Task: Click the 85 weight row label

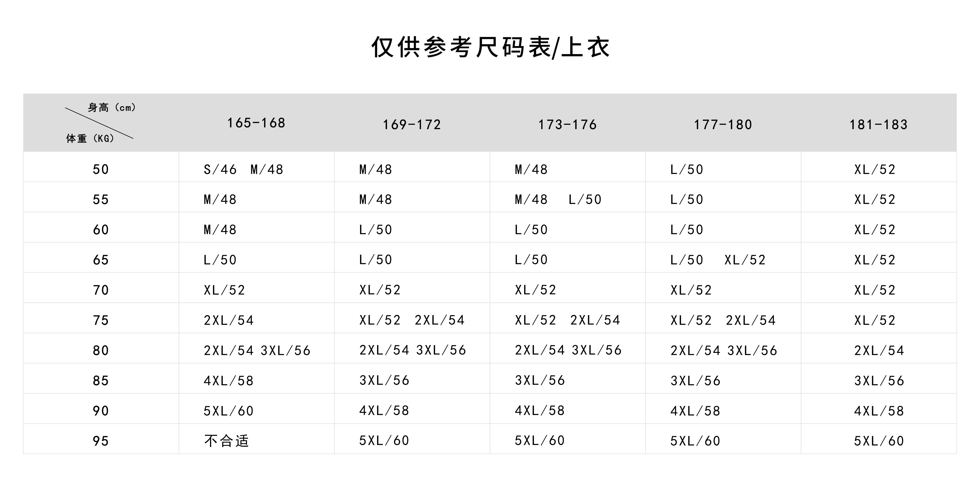Action: (x=101, y=380)
